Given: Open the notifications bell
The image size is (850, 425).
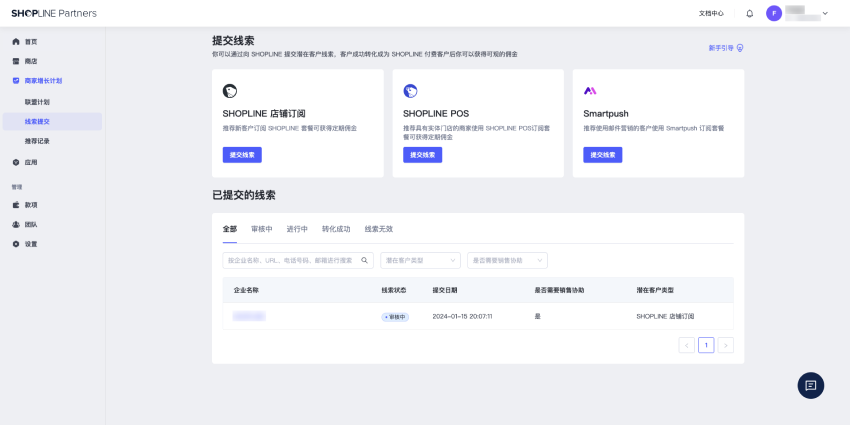Looking at the screenshot, I should [x=750, y=14].
